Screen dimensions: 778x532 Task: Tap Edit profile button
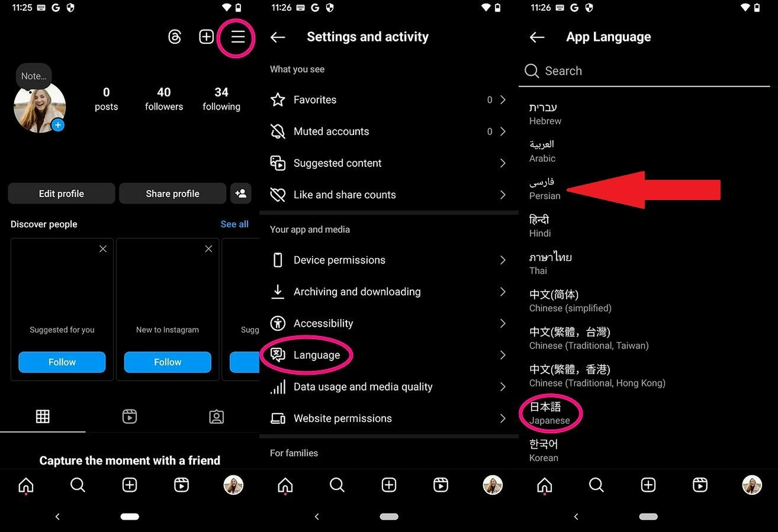61,193
